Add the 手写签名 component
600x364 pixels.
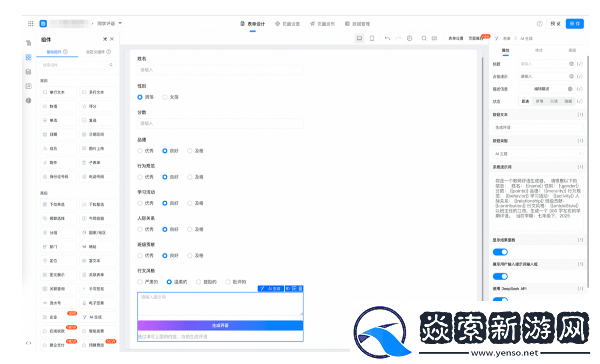coord(98,289)
